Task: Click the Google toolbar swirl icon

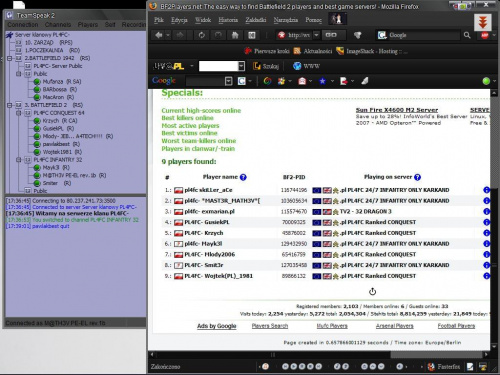Action: (267, 81)
